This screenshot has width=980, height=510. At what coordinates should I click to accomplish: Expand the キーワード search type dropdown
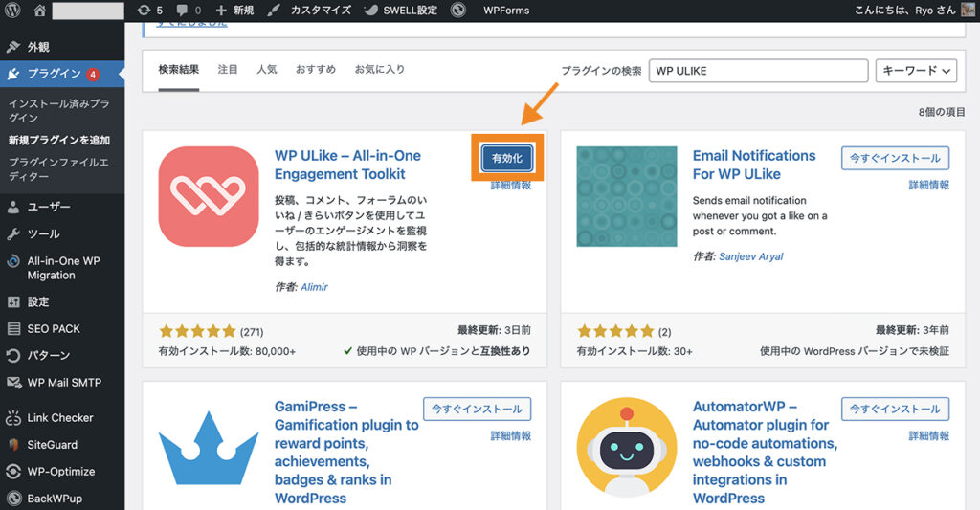916,71
